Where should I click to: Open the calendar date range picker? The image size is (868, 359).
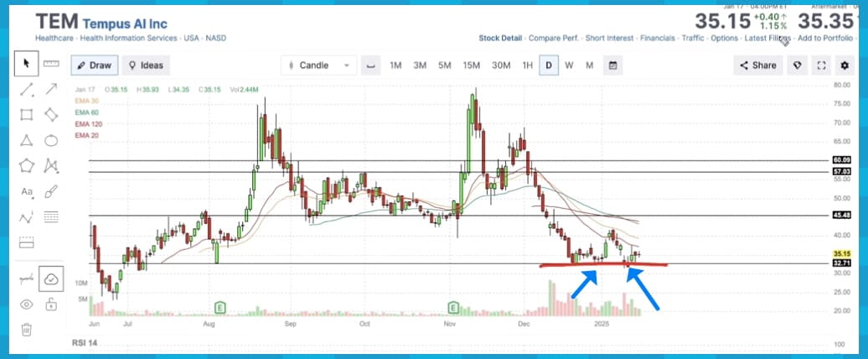point(612,65)
